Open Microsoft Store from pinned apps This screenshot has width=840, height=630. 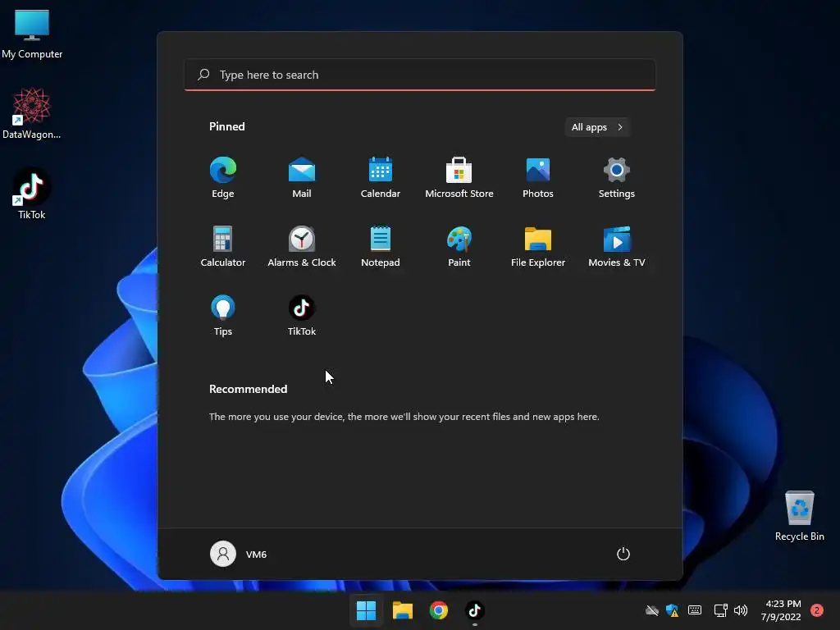459,178
